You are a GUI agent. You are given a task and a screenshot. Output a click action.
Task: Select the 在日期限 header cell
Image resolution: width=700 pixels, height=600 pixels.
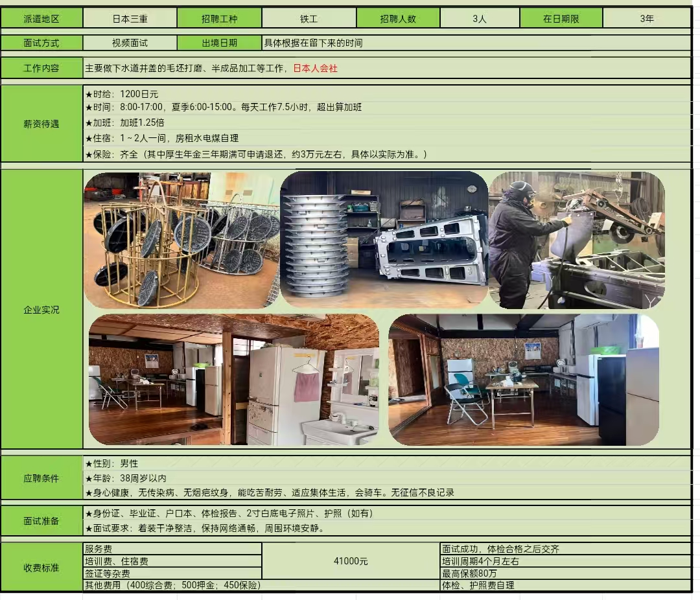point(561,19)
